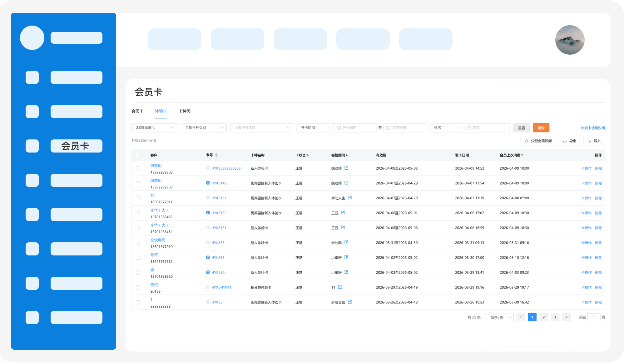This screenshot has width=624, height=364.
Task: Edit advisor 11 for card HYK6HYK41
Action: 340,287
